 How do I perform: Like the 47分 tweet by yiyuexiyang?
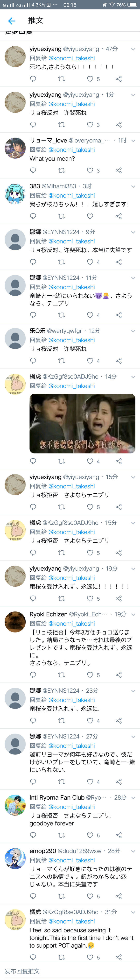click(90, 79)
